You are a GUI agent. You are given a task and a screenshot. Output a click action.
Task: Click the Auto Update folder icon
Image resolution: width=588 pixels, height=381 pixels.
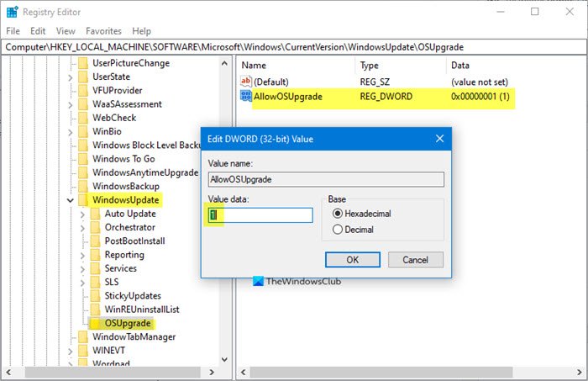95,214
